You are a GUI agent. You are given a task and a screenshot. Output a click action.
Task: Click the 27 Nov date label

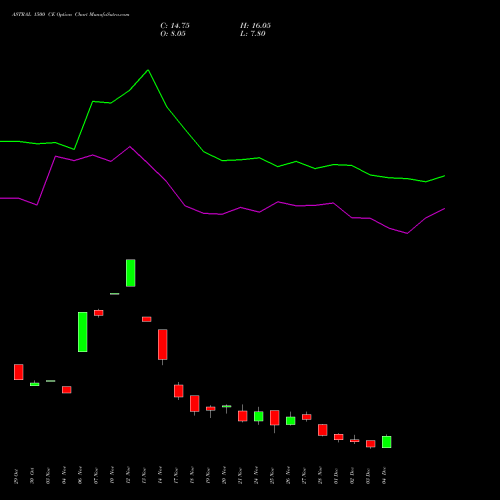coord(304,476)
